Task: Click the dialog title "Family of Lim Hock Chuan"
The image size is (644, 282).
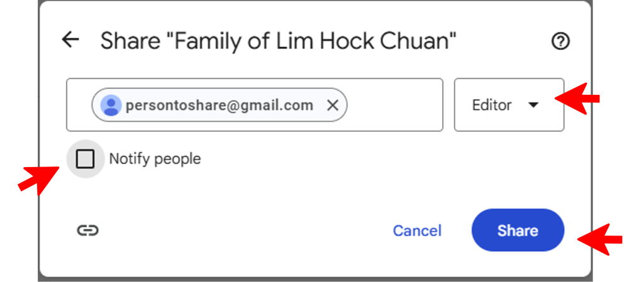Action: pyautogui.click(x=314, y=41)
